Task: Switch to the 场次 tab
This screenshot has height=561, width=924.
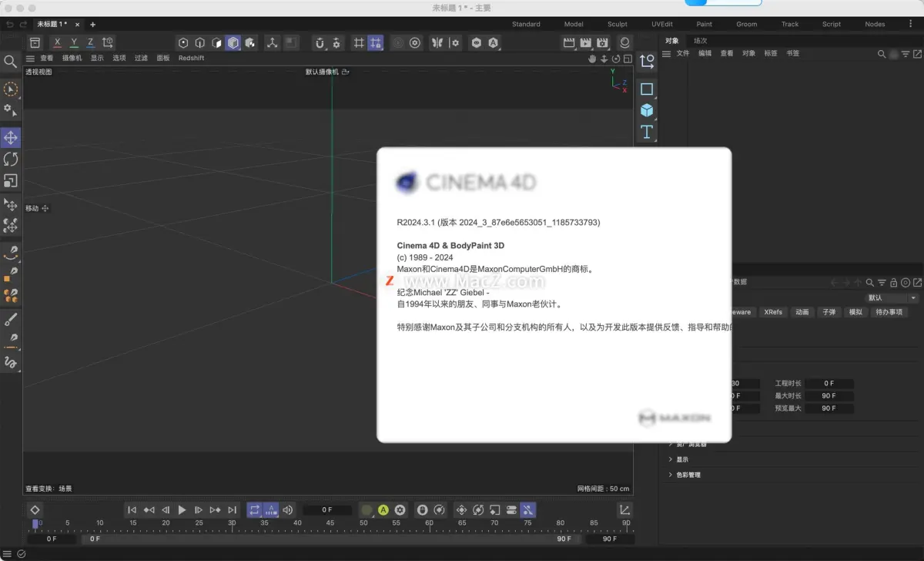Action: tap(702, 40)
